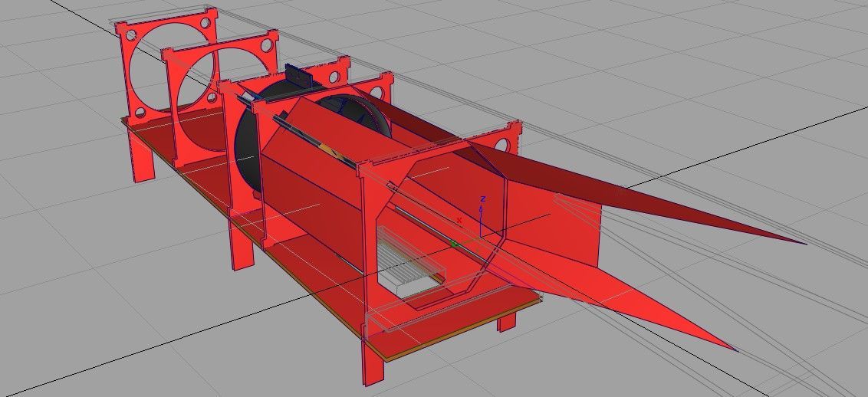This screenshot has width=868, height=397.
Task: Click the green Y axis marker at origin
Action: click(x=453, y=244)
